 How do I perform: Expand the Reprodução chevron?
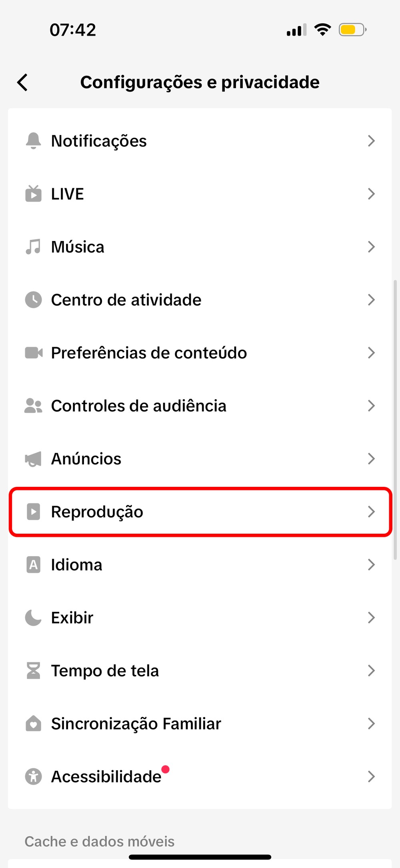tap(371, 512)
